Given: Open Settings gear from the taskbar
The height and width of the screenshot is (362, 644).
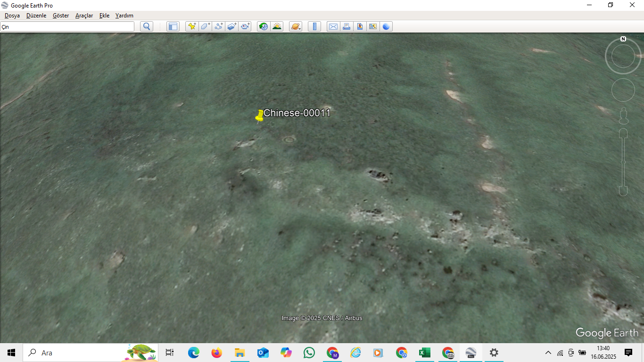Looking at the screenshot, I should 494,353.
